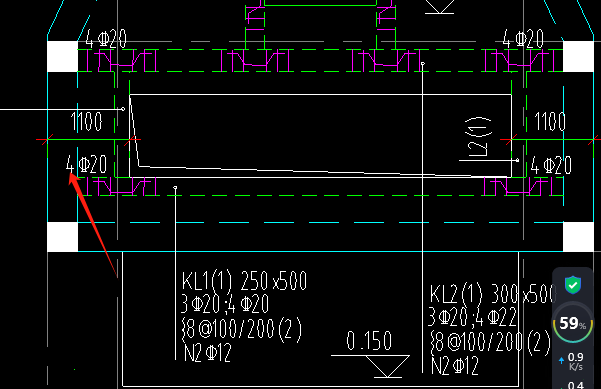Select the 0.150 elevation value
Viewport: 601px width, 389px height.
pos(369,341)
